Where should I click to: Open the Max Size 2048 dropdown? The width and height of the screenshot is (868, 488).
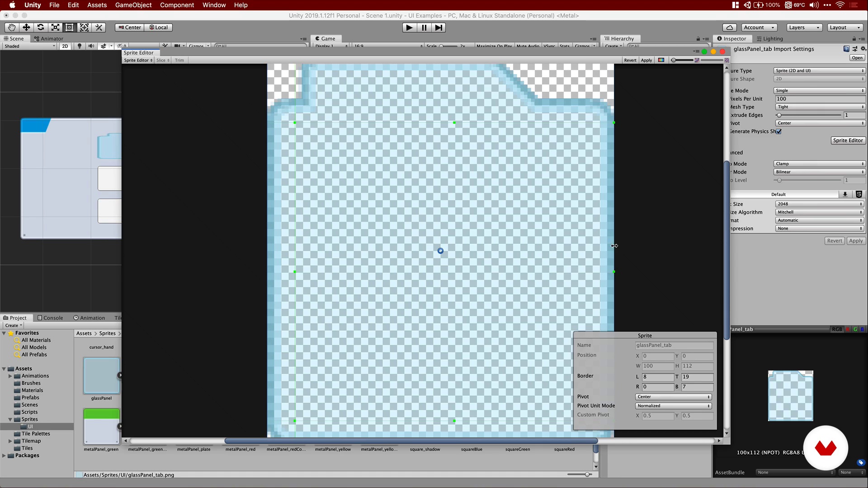coord(820,204)
